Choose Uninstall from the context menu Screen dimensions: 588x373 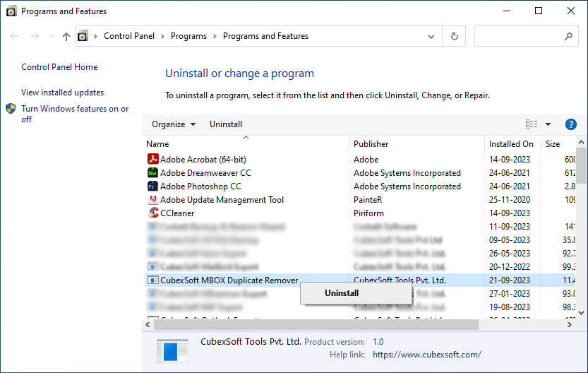(356, 293)
